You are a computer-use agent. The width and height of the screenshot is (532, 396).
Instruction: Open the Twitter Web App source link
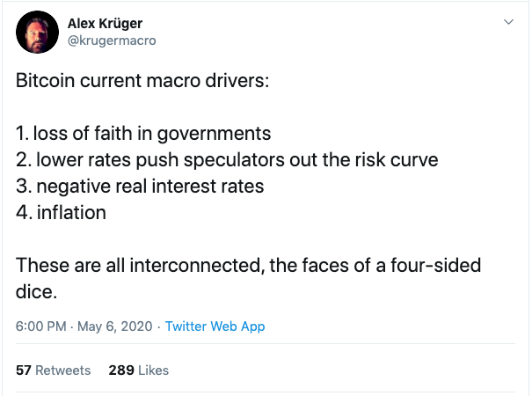(x=215, y=326)
